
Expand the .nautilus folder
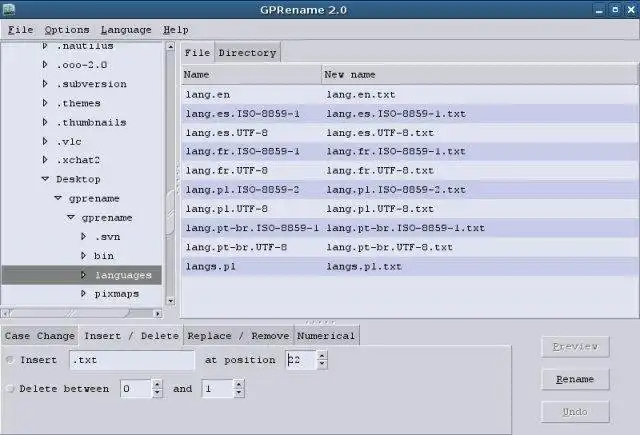(45, 46)
